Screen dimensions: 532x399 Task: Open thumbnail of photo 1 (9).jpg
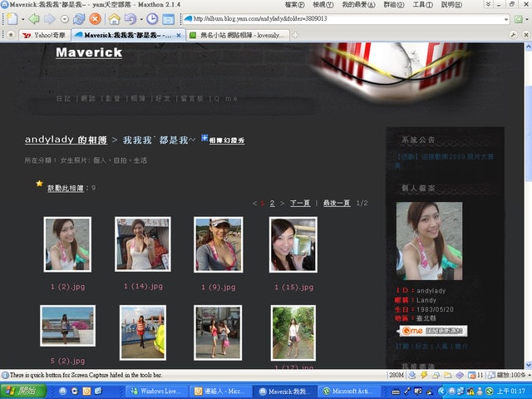(x=218, y=244)
